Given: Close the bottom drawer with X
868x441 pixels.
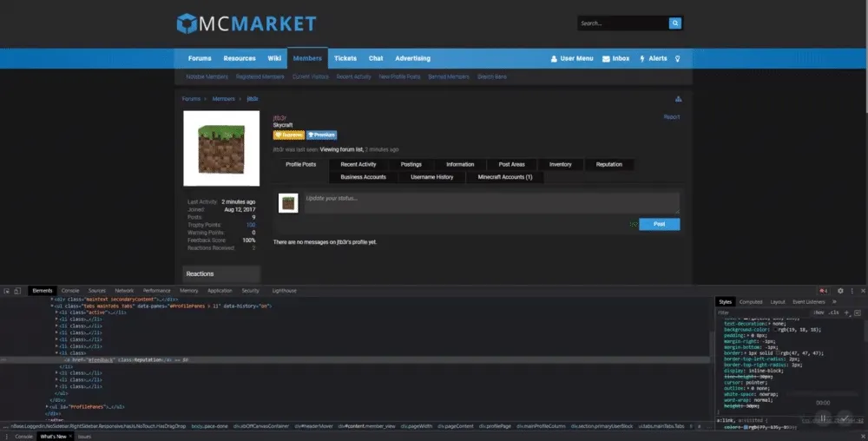Looking at the screenshot, I should [x=863, y=437].
